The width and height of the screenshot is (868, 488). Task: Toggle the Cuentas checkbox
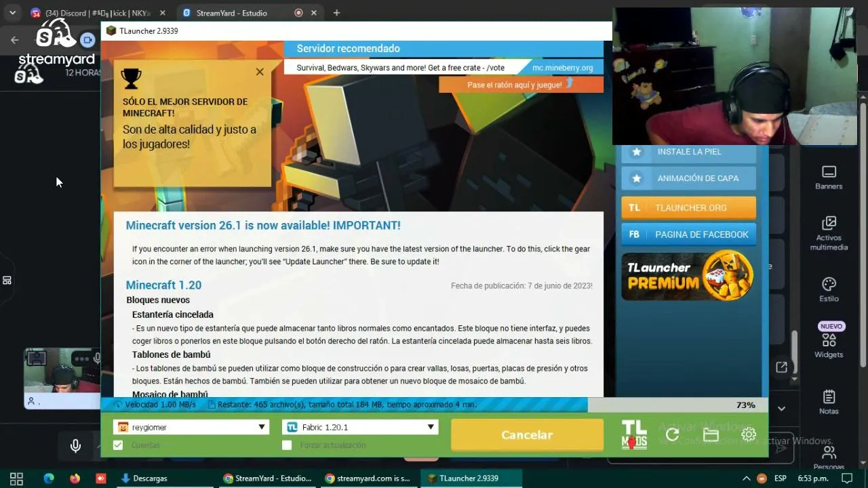pyautogui.click(x=118, y=445)
